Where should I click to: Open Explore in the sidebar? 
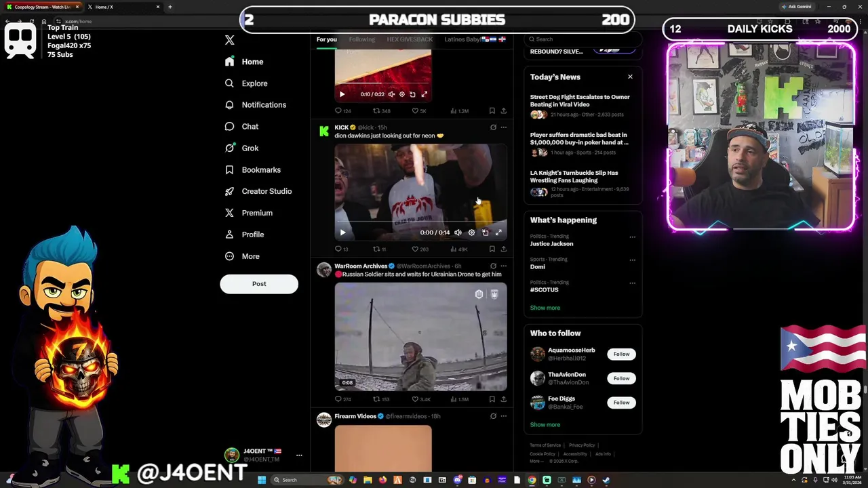246,83
